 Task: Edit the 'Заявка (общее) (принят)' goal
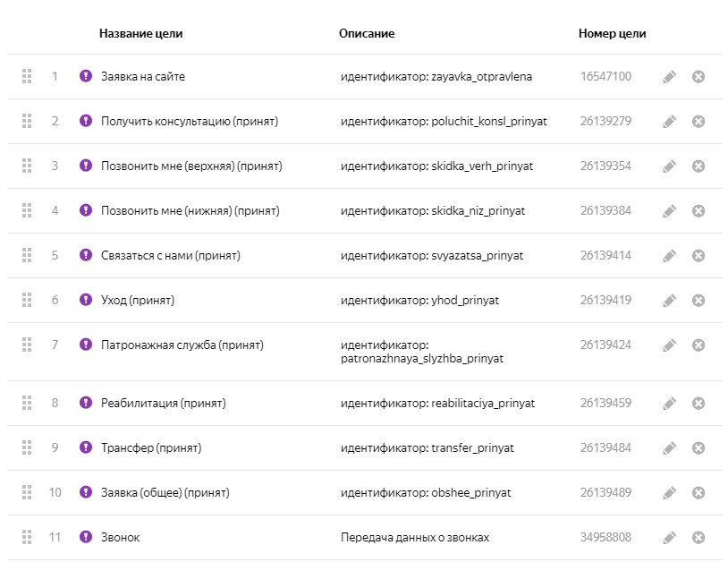pos(669,493)
